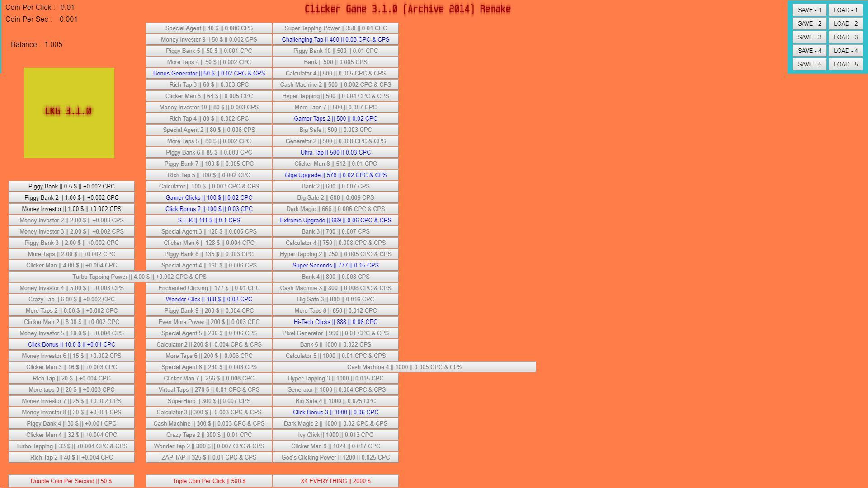Screen dimensions: 868x488
Task: Click SAVE - 1 to save progress
Action: (809, 9)
